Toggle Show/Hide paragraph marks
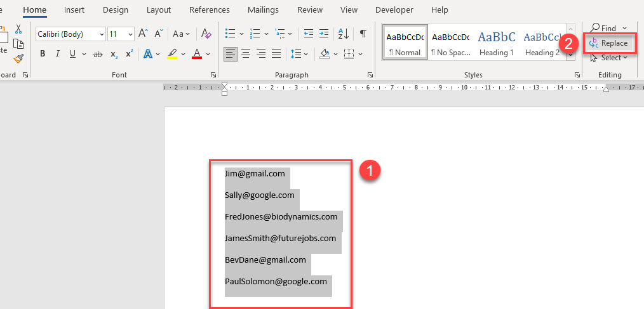This screenshot has height=309, width=644. coord(363,34)
